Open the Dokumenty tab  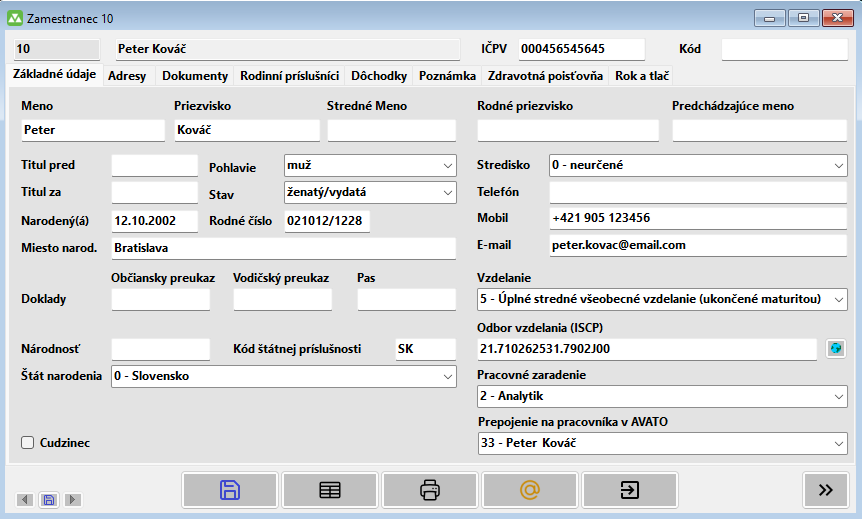pos(195,76)
